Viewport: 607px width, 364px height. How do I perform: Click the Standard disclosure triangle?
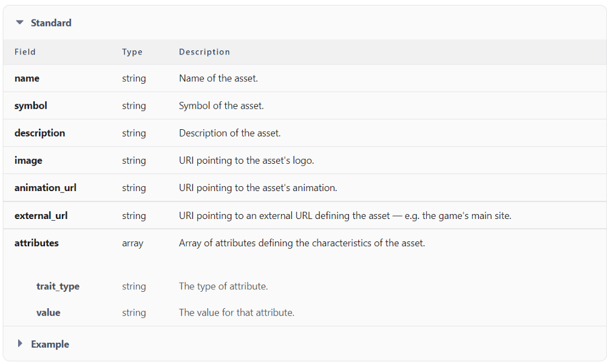point(20,22)
